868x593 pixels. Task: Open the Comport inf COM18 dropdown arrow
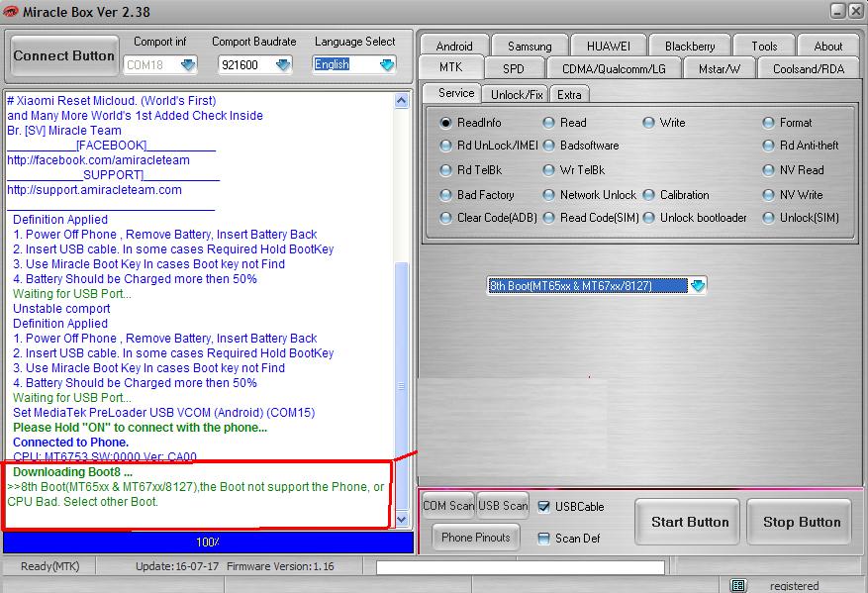click(x=188, y=64)
